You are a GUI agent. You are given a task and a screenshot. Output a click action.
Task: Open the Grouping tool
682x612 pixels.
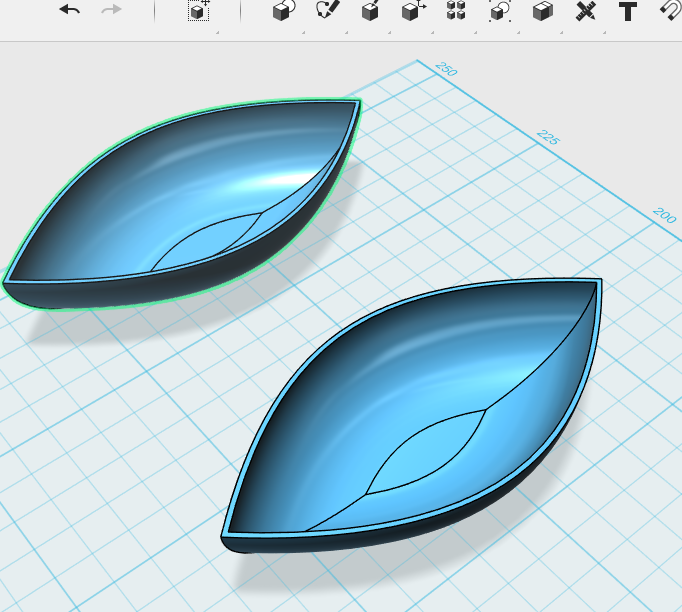coord(500,10)
